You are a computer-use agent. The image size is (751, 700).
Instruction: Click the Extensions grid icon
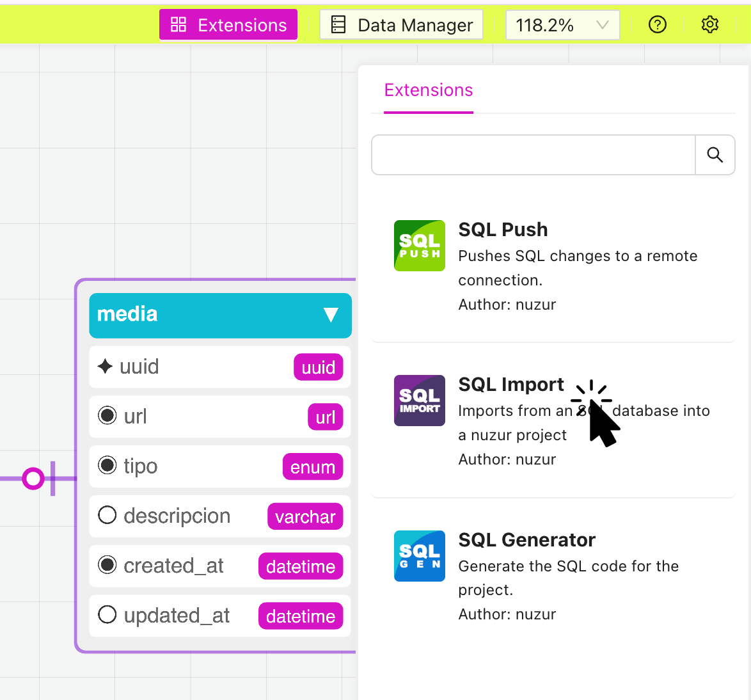(x=178, y=24)
